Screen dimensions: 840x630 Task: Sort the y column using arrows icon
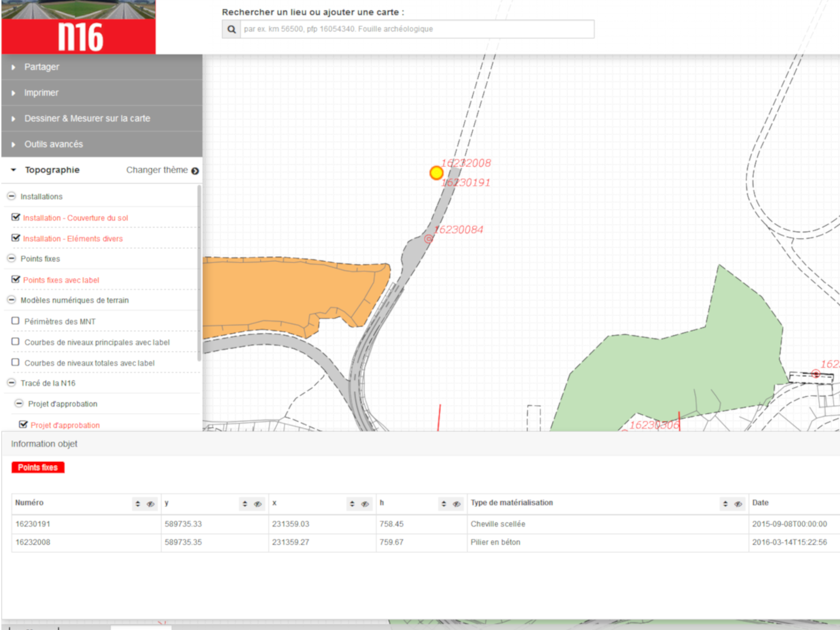pos(245,504)
